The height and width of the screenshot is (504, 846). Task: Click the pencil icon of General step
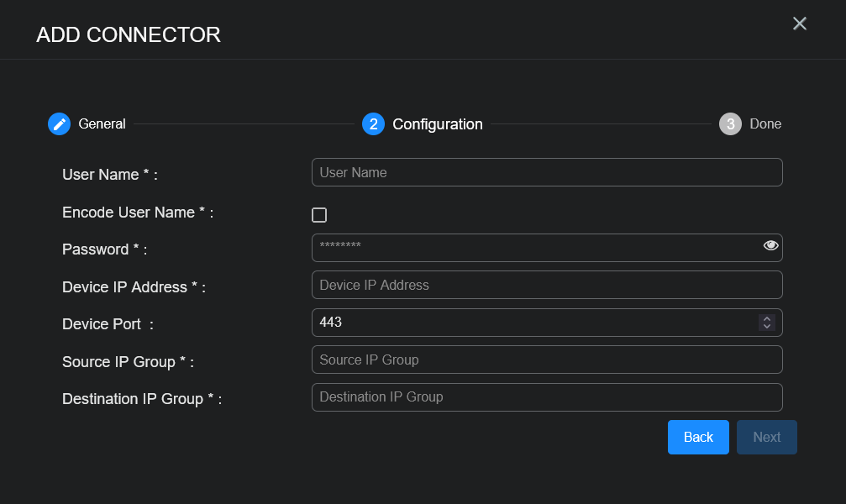[59, 124]
